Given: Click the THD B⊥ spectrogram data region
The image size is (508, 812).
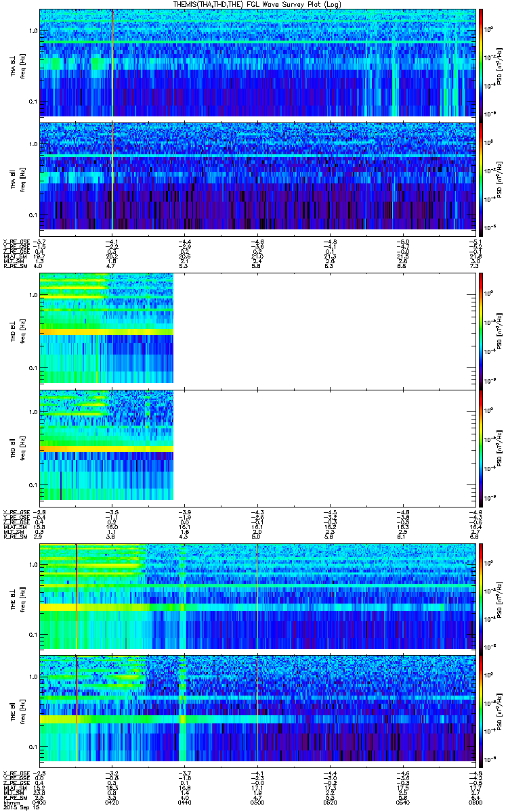Looking at the screenshot, I should click(x=107, y=330).
